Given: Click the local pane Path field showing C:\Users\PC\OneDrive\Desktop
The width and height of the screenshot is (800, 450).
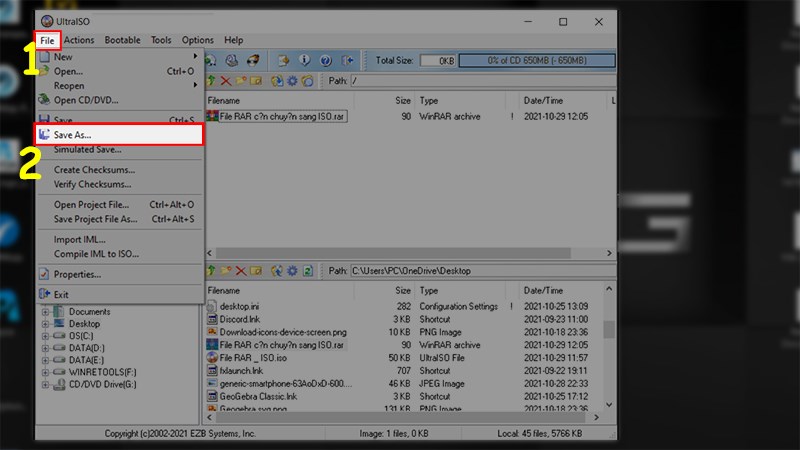Looking at the screenshot, I should pos(482,270).
